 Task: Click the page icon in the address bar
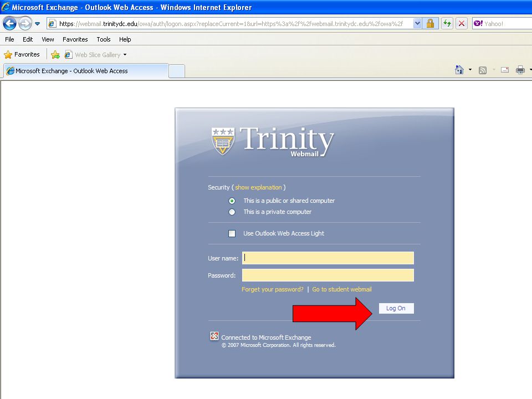pos(52,23)
